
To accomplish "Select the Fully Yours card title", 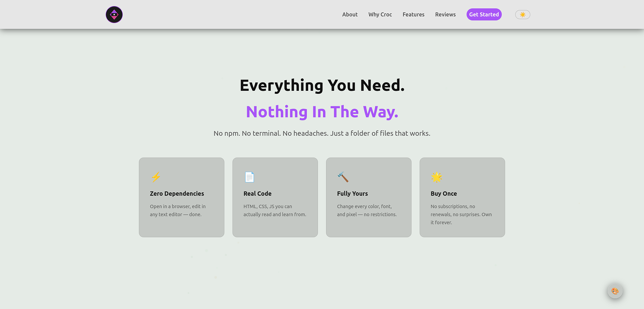I will (352, 193).
